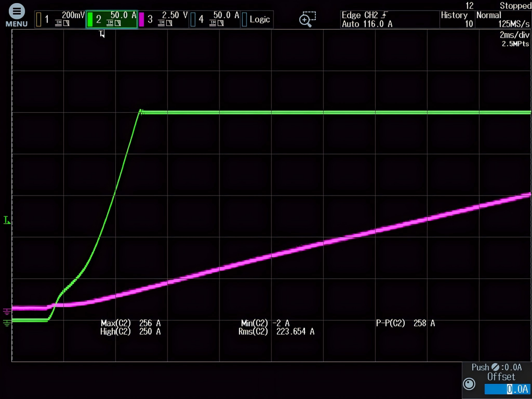Click the magenta CH3 ground level marker
This screenshot has width=532, height=399.
click(6, 311)
